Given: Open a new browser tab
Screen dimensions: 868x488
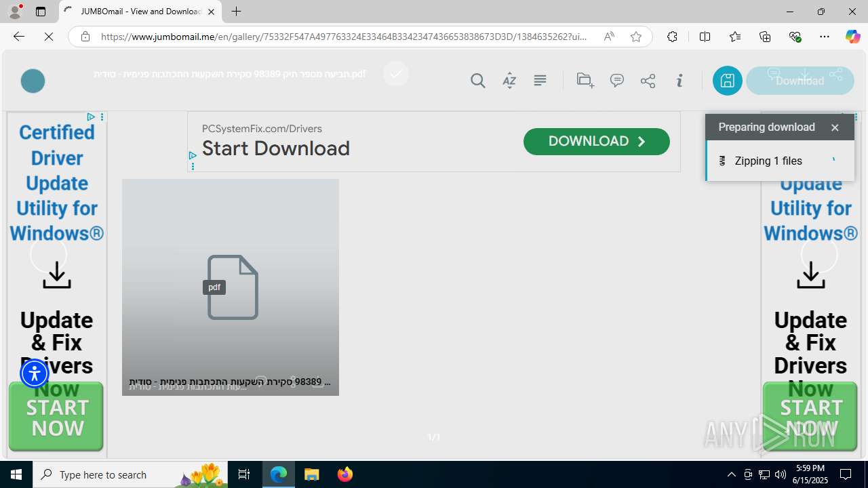Looking at the screenshot, I should pyautogui.click(x=236, y=12).
